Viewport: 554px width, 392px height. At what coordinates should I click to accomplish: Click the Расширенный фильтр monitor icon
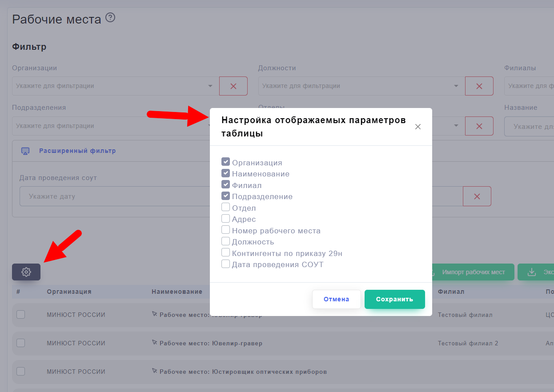(25, 151)
